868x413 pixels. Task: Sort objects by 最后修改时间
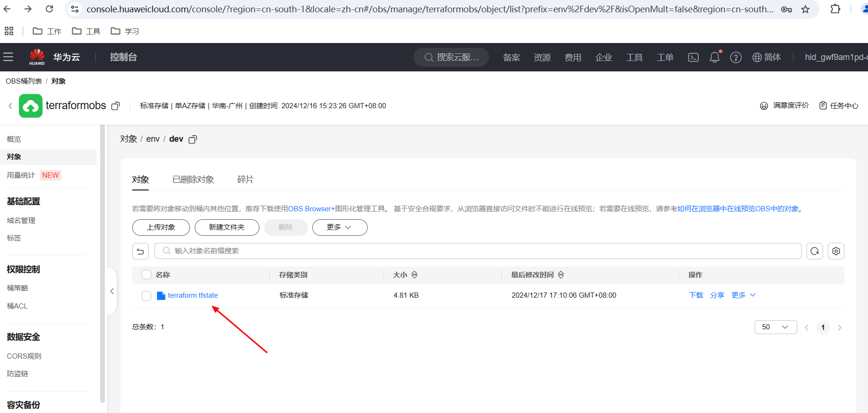pos(561,275)
